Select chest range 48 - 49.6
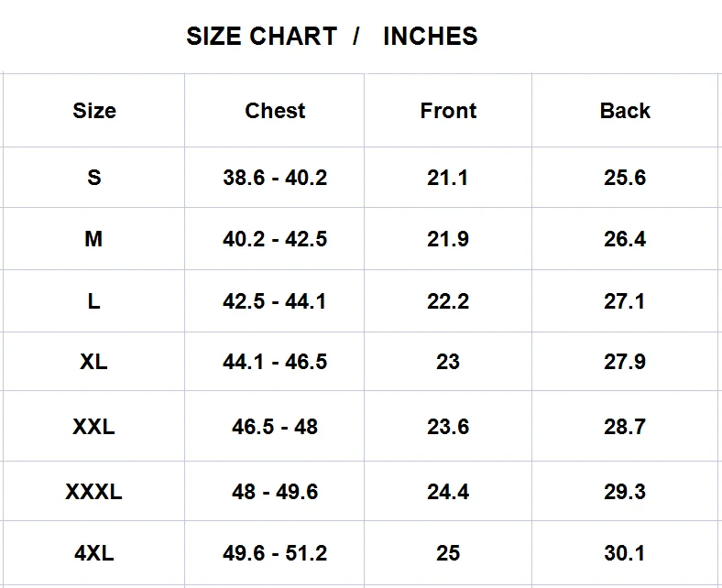This screenshot has width=722, height=588. tap(275, 492)
